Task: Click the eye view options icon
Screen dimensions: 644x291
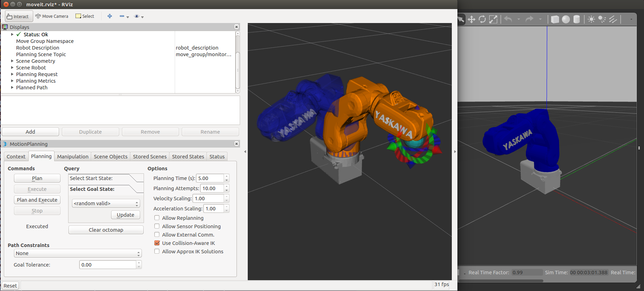Action: tap(137, 16)
